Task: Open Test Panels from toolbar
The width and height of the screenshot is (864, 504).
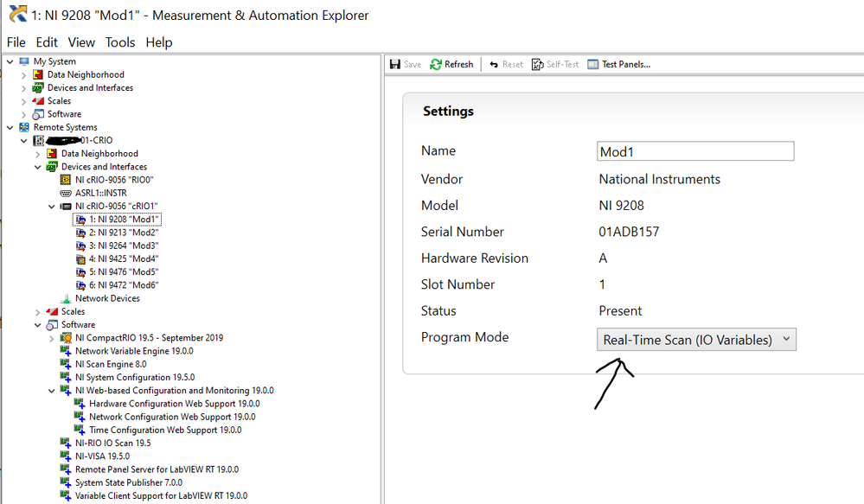Action: [x=593, y=65]
